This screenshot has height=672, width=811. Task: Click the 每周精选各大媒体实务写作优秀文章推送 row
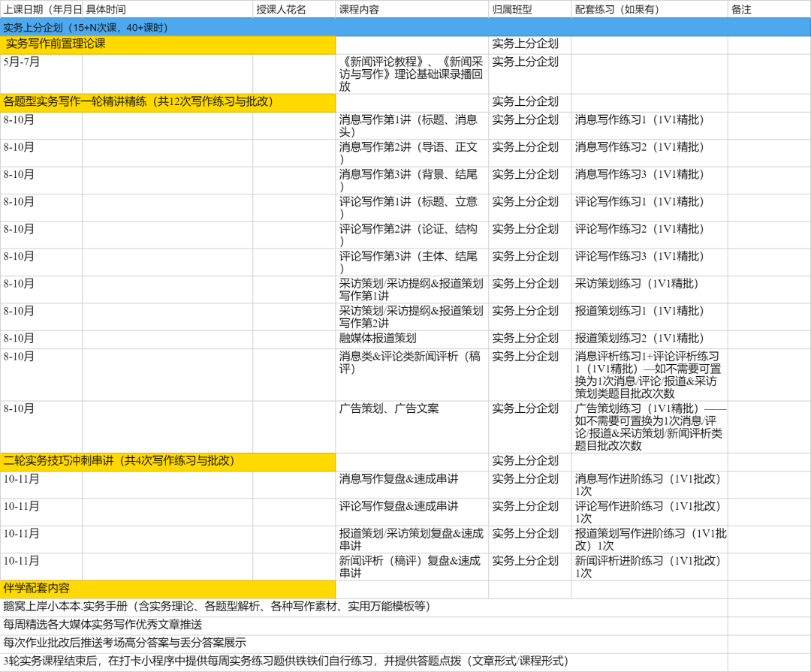click(x=364, y=626)
